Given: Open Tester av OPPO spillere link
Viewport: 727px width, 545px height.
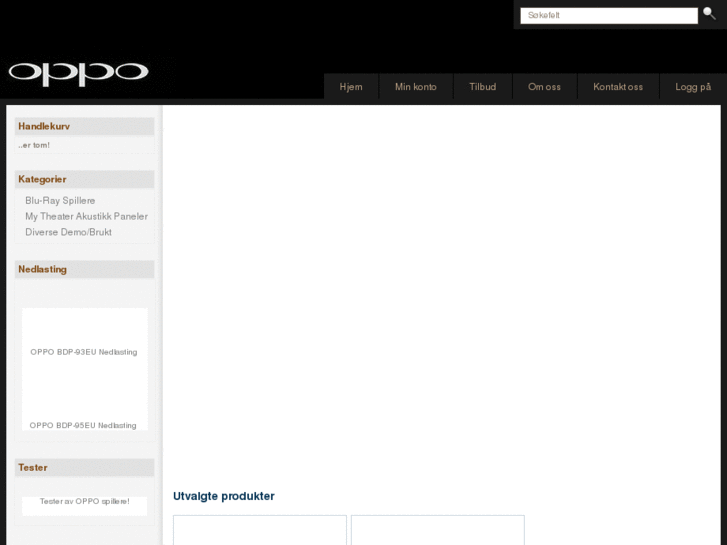Looking at the screenshot, I should point(84,501).
